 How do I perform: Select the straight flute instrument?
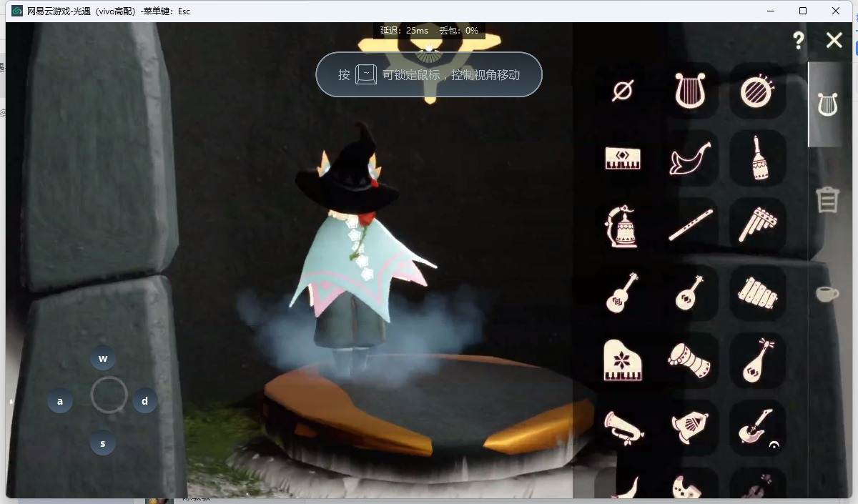coord(690,225)
